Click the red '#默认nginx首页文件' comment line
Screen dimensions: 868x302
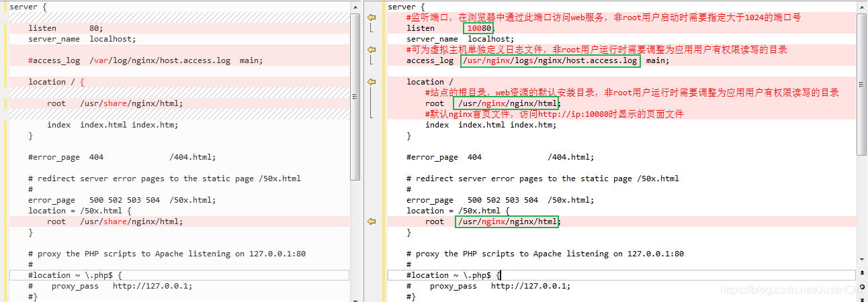pos(554,114)
